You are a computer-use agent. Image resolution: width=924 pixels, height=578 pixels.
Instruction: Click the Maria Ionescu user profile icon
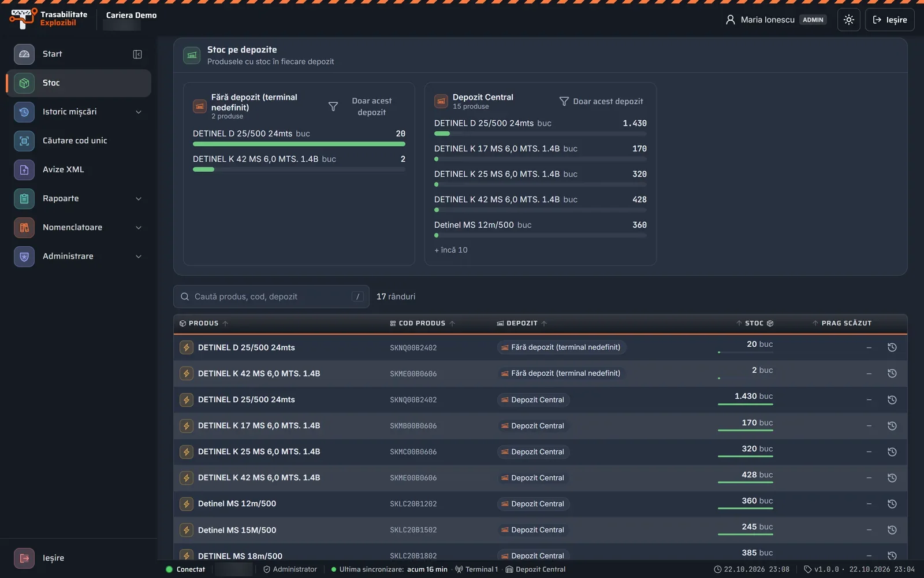(731, 20)
